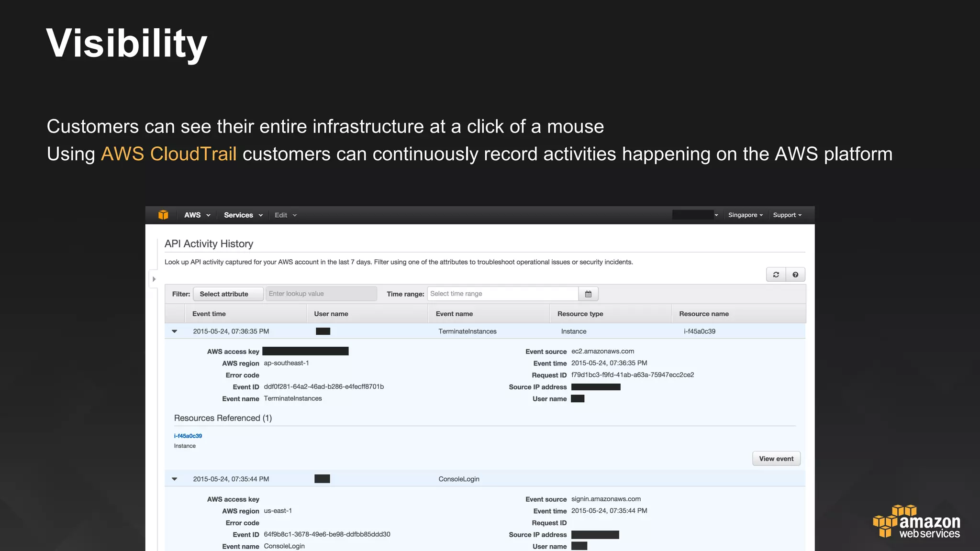The width and height of the screenshot is (980, 551).
Task: Click the Event ID ddf0f281 value
Action: click(x=323, y=386)
